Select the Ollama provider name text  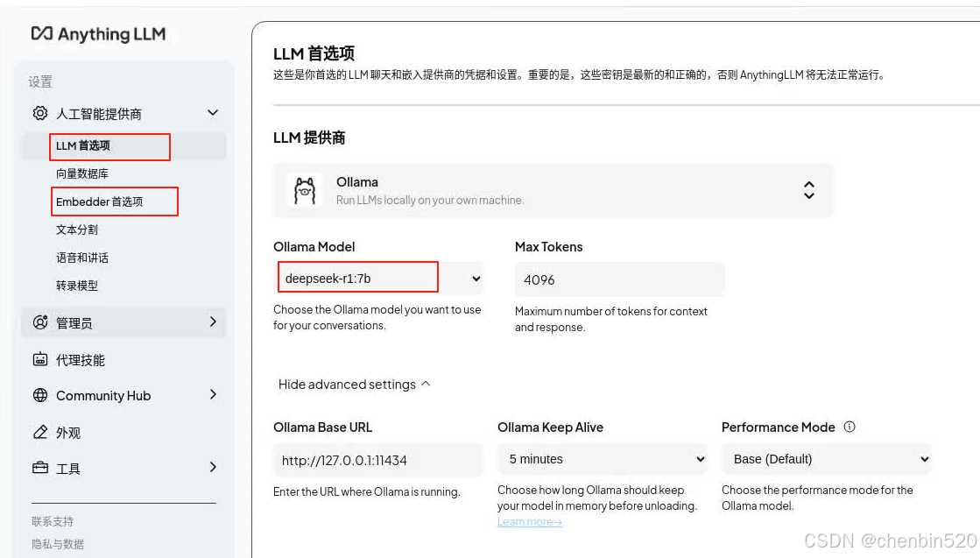pos(356,182)
